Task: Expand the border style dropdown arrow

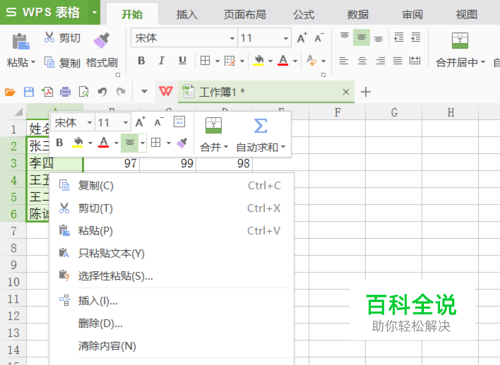Action: click(217, 61)
